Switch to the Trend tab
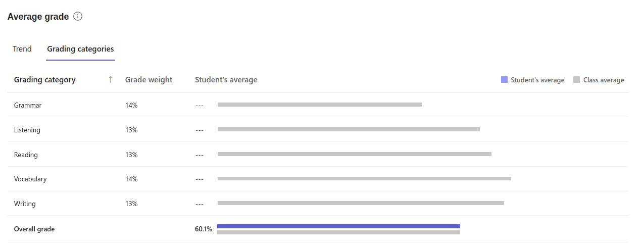This screenshot has width=644, height=246. coord(22,49)
